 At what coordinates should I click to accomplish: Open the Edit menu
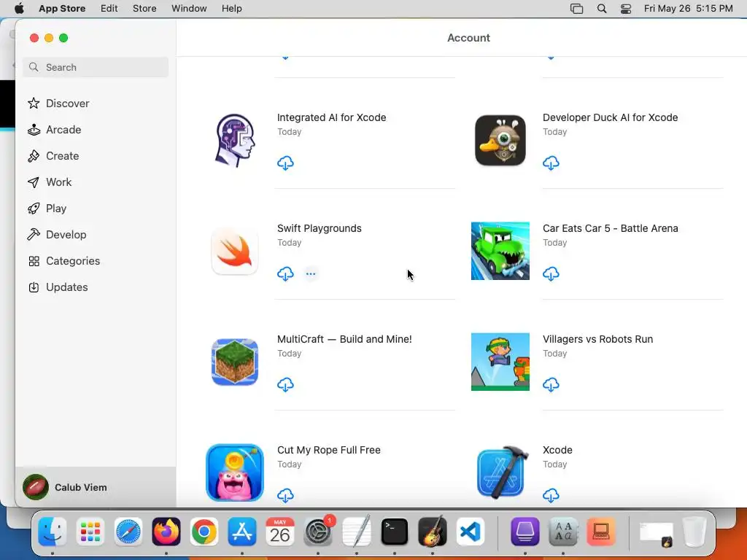click(109, 9)
